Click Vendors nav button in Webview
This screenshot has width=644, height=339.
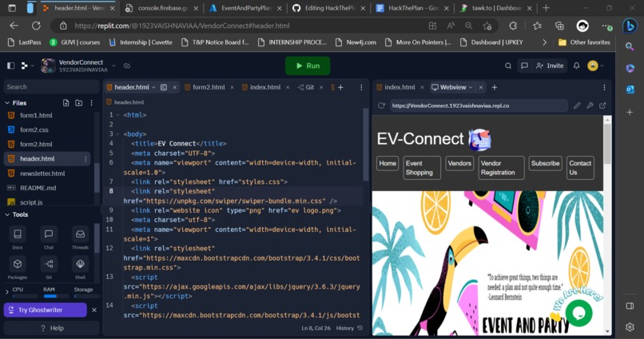459,163
